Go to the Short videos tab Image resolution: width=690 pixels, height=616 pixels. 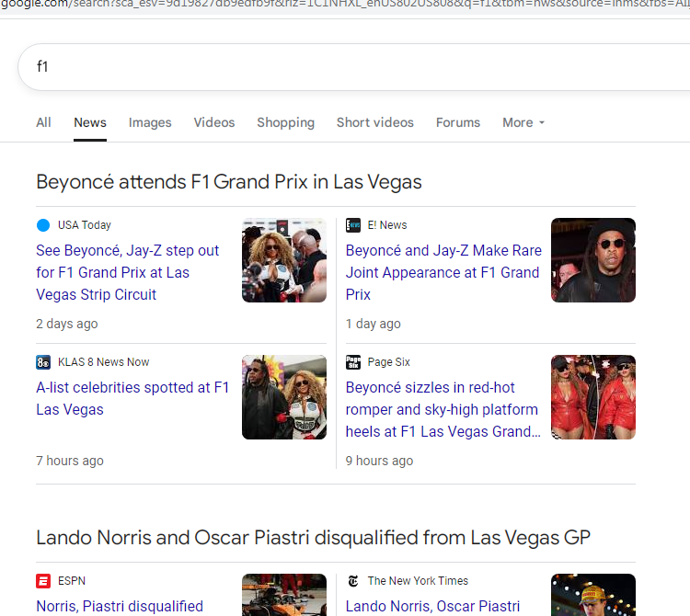click(375, 122)
